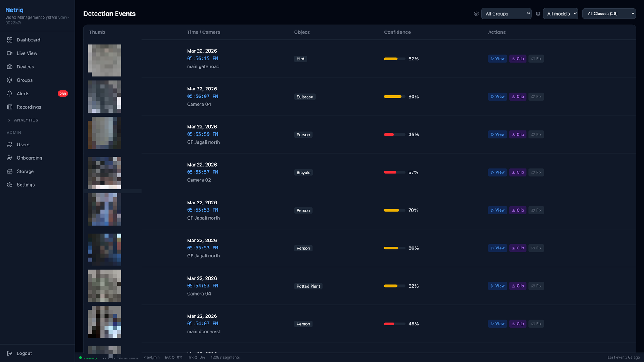Open the Onboarding page

point(37,158)
